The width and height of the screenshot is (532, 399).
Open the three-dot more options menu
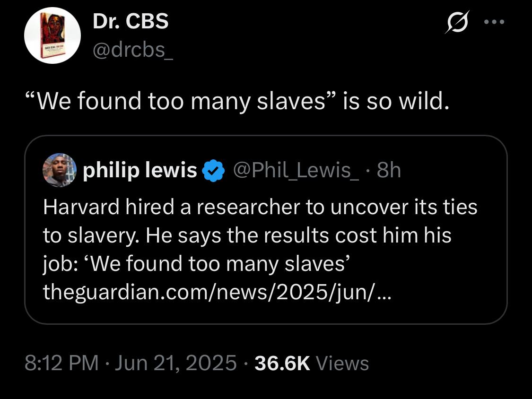(494, 22)
